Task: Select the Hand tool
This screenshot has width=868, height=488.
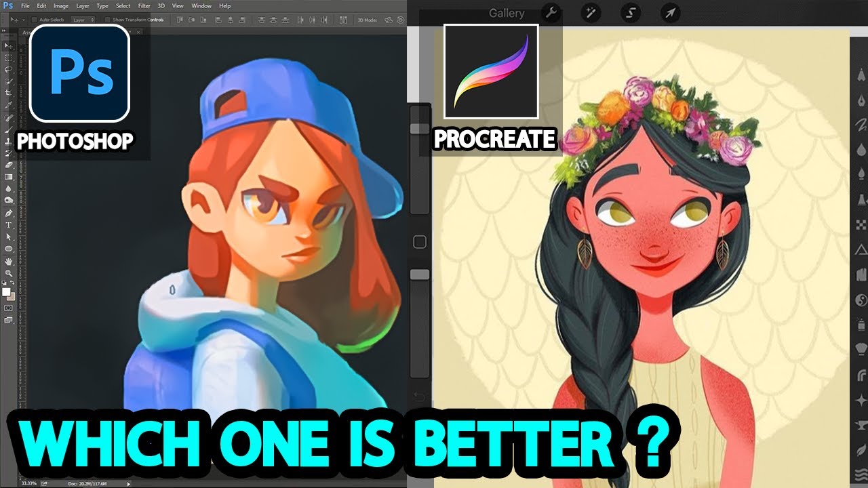Action: tap(9, 261)
